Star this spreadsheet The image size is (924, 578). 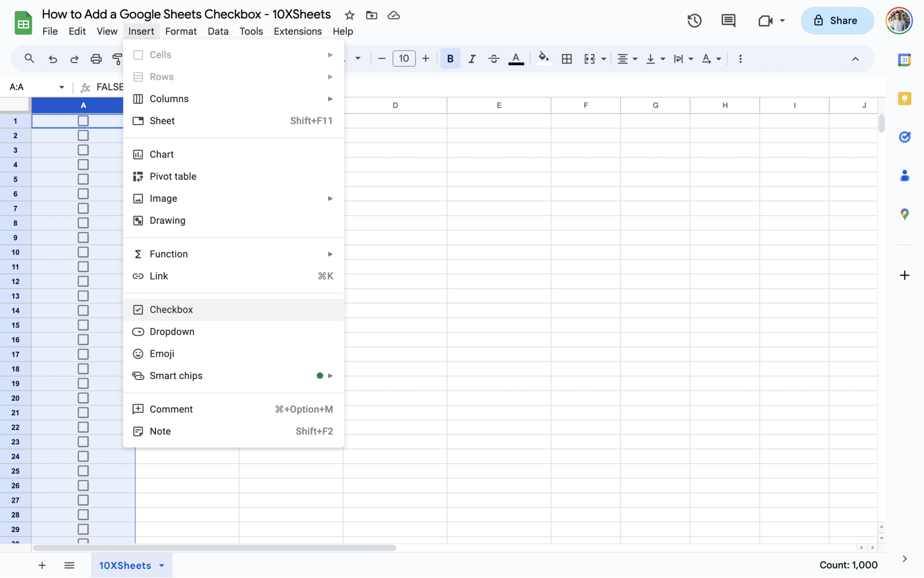pos(350,15)
